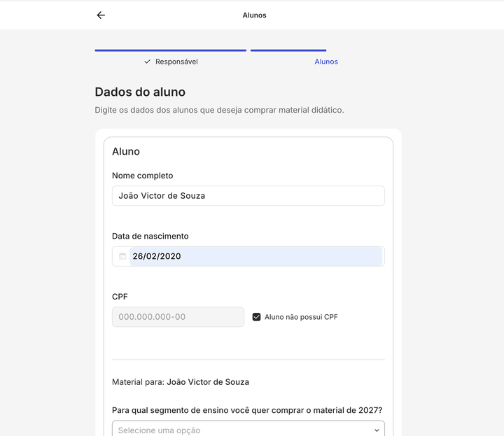Click the Responsável progress bar segment
The image size is (504, 436).
(170, 50)
